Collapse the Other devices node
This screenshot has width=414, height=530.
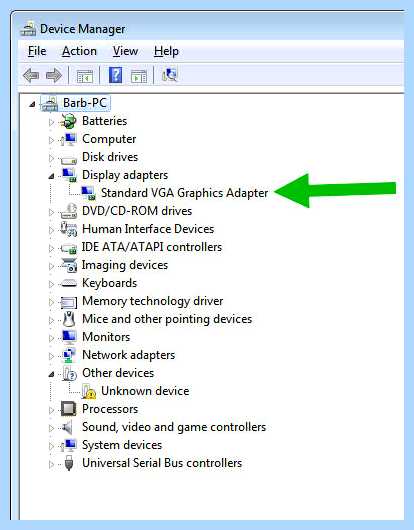pos(51,374)
